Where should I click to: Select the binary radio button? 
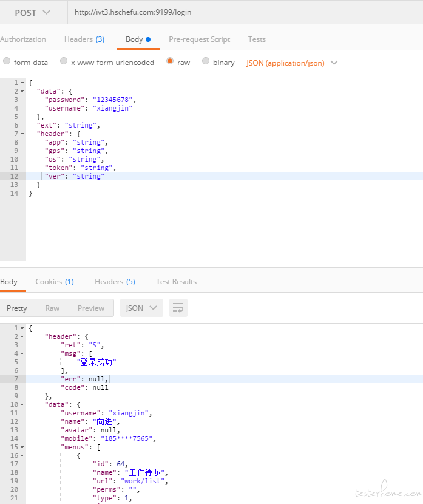pyautogui.click(x=206, y=61)
